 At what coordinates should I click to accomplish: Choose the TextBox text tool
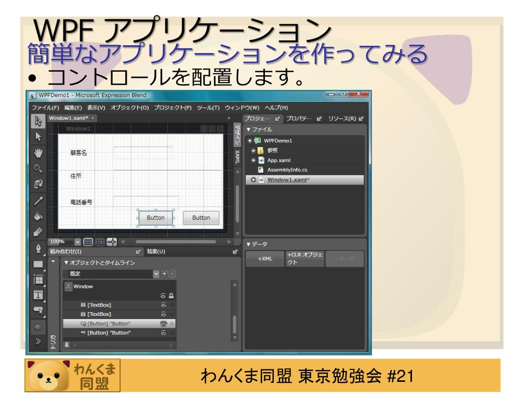[x=38, y=295]
